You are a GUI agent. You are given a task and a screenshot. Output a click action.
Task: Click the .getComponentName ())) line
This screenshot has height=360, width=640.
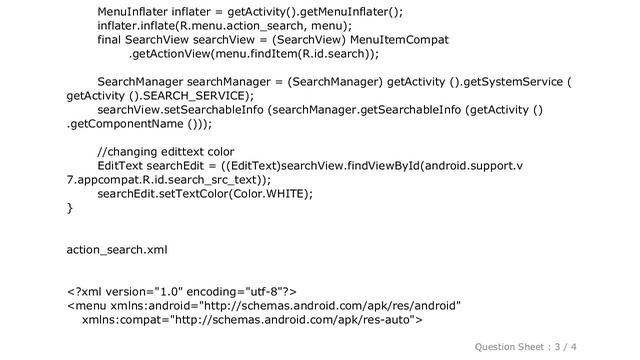pyautogui.click(x=139, y=124)
